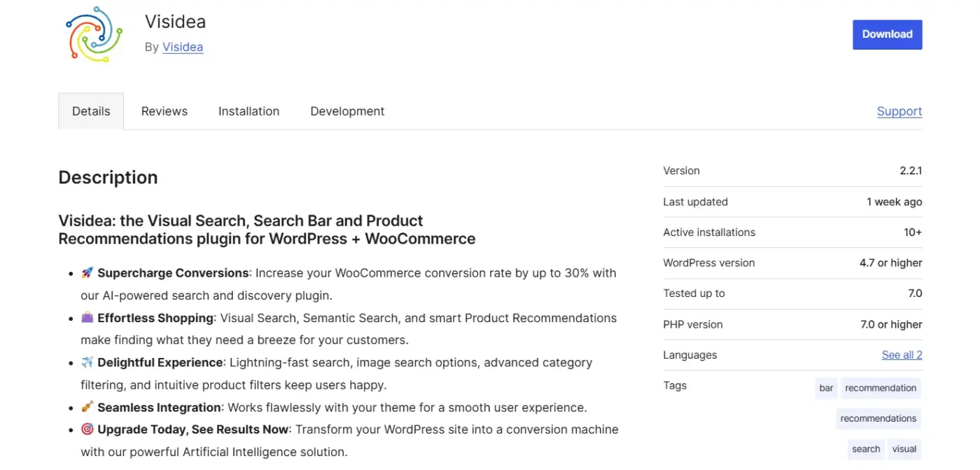Click the 'Languages' label
The width and height of the screenshot is (980, 470).
pos(689,355)
